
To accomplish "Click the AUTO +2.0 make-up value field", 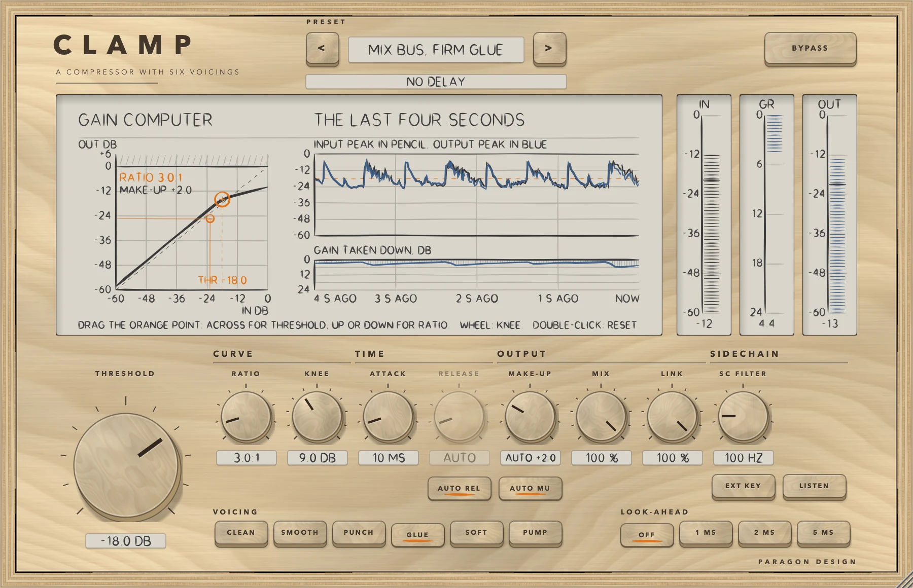I will (531, 458).
